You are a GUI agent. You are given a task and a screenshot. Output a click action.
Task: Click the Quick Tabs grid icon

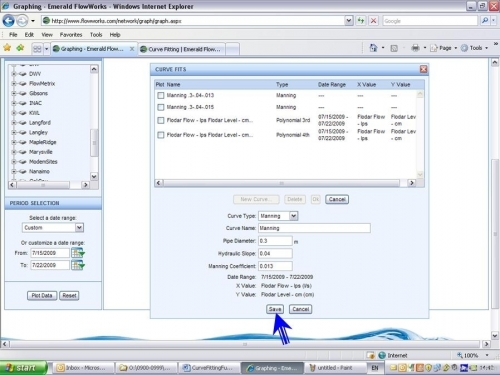[x=37, y=49]
